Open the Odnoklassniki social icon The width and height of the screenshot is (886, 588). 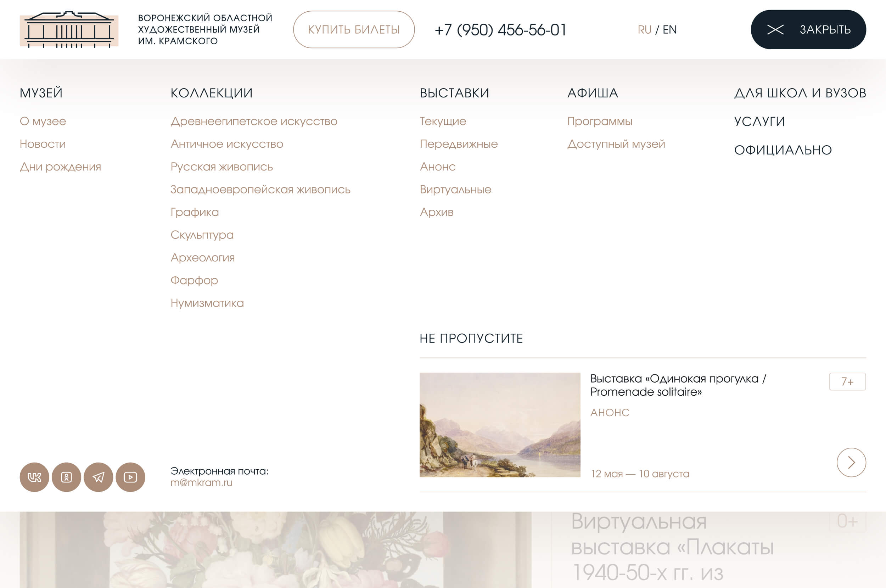tap(66, 477)
